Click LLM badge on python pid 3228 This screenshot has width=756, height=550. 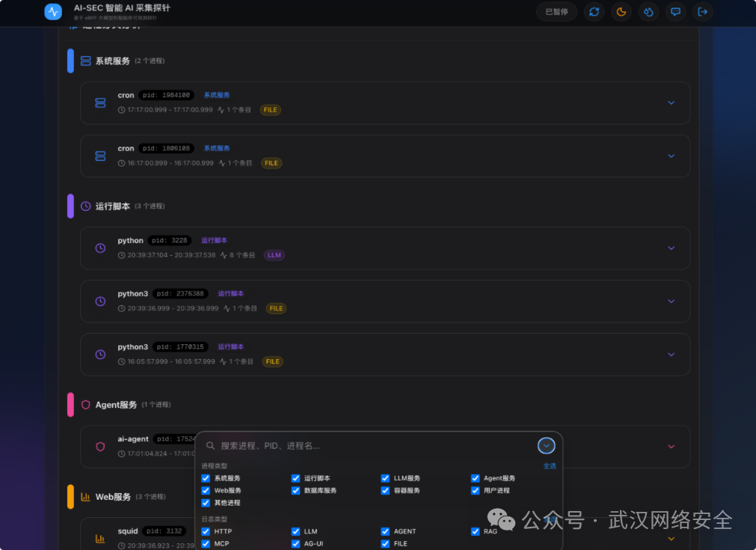274,255
